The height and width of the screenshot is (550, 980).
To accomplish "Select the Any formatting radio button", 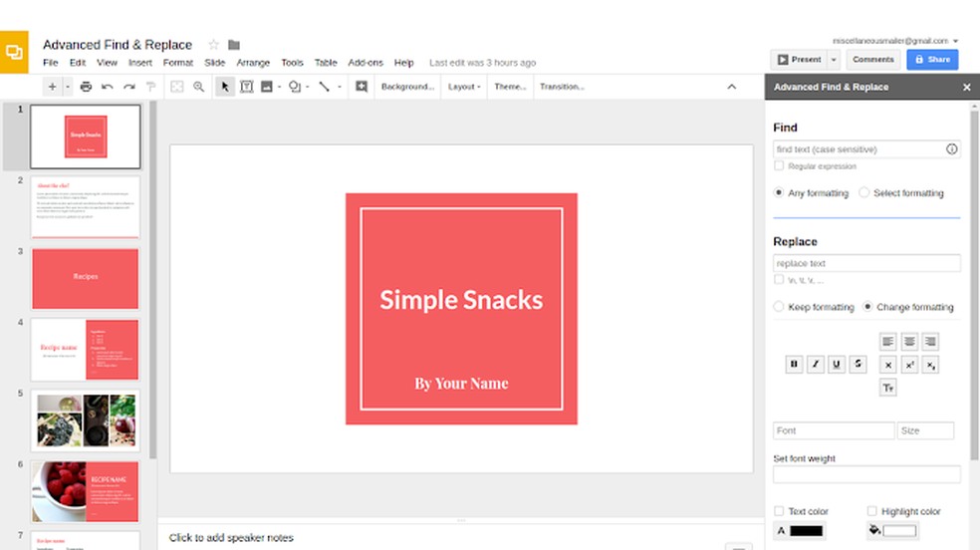I will (x=778, y=192).
